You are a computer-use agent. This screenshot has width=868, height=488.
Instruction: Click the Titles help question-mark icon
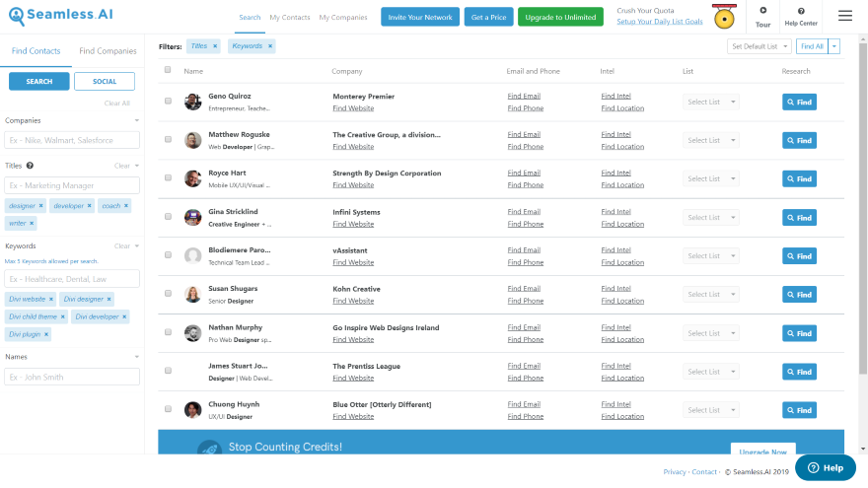30,166
